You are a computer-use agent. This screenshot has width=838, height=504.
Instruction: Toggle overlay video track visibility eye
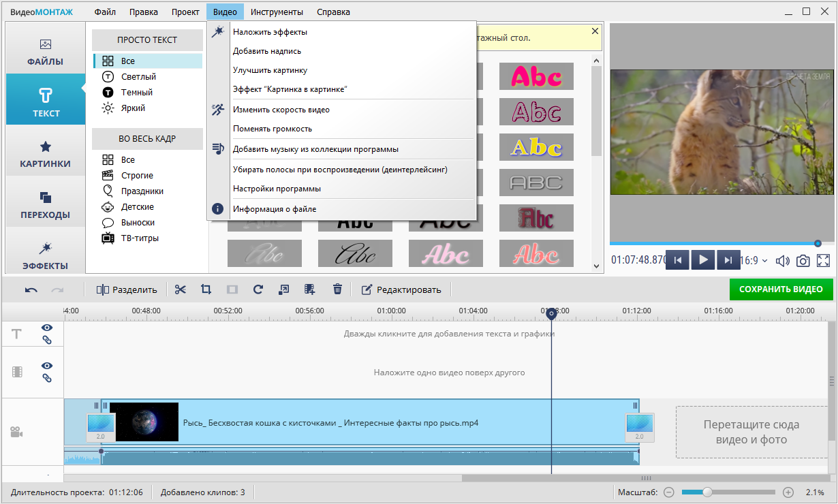(x=47, y=366)
